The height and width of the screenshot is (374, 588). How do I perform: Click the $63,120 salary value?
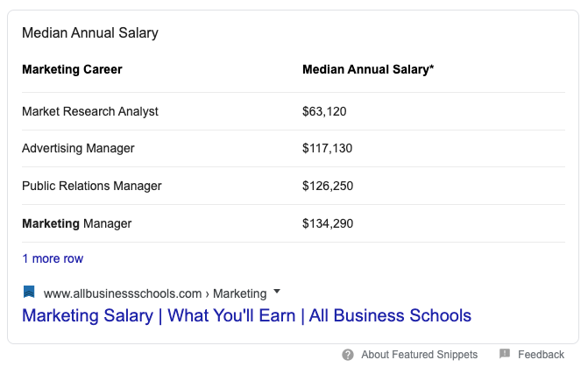click(x=324, y=112)
